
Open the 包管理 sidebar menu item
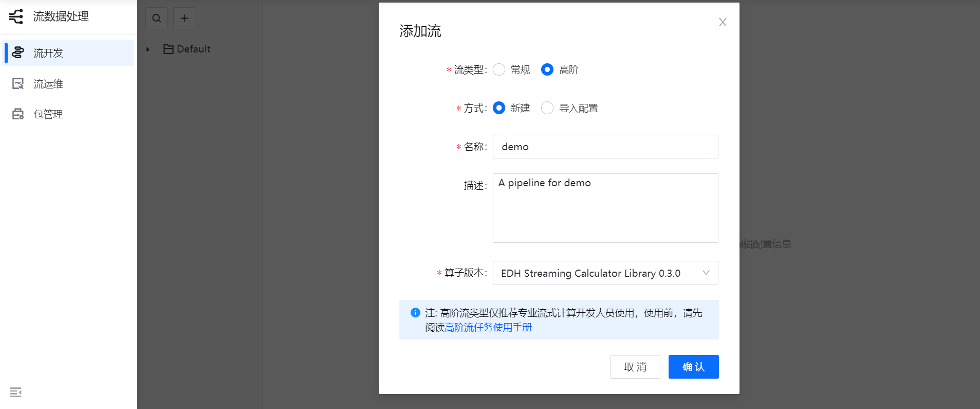click(x=68, y=114)
